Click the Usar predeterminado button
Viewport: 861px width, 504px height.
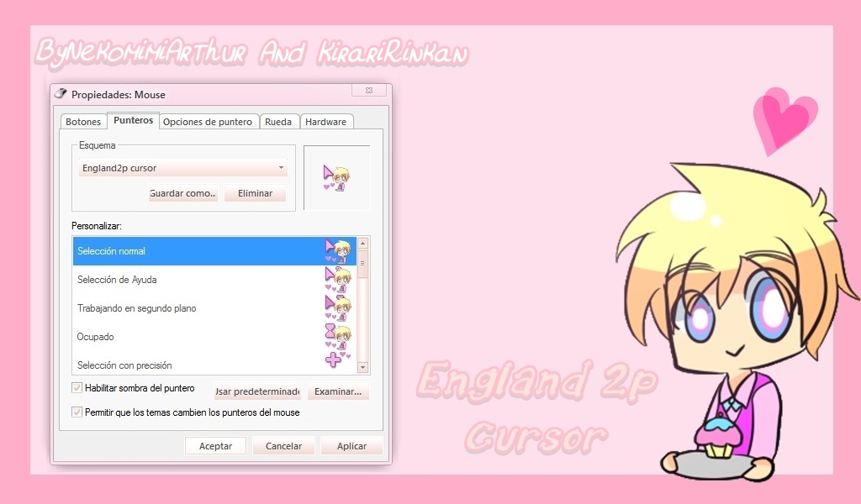coord(257,391)
